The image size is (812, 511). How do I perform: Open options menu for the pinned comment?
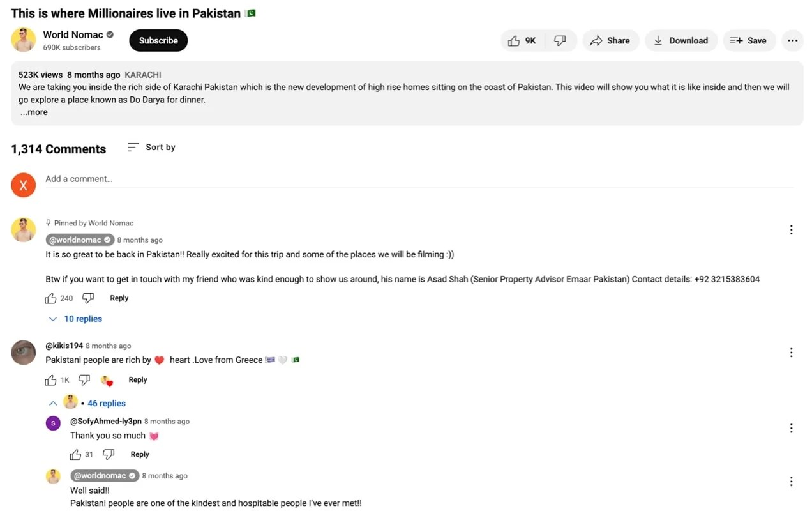[791, 230]
